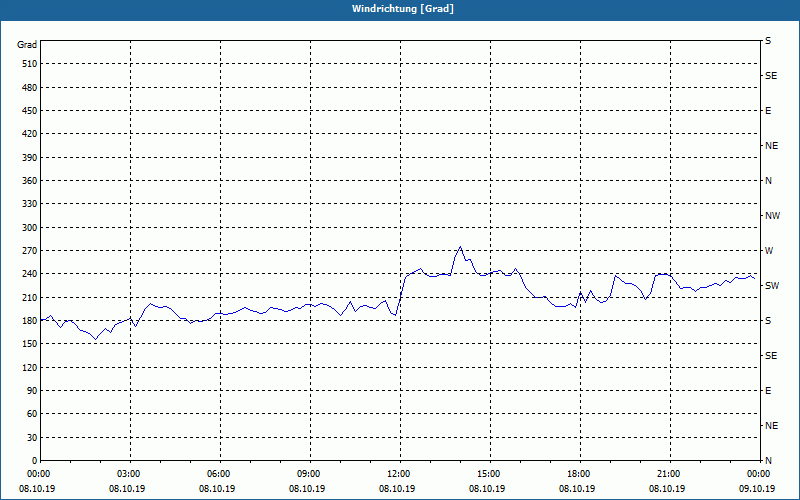This screenshot has height=500, width=800.
Task: Pick the 360 degree axis label
Action: click(30, 181)
